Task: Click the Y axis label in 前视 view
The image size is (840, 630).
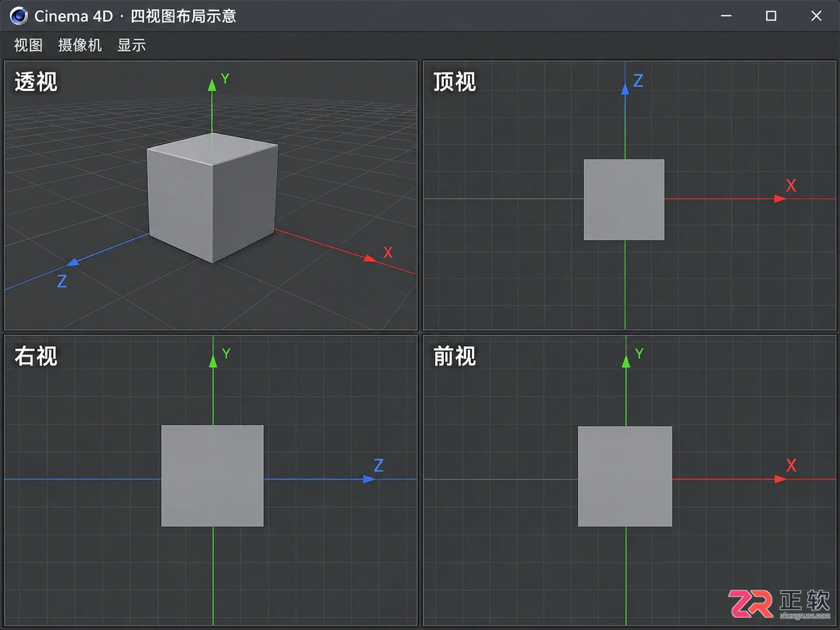Action: [639, 353]
